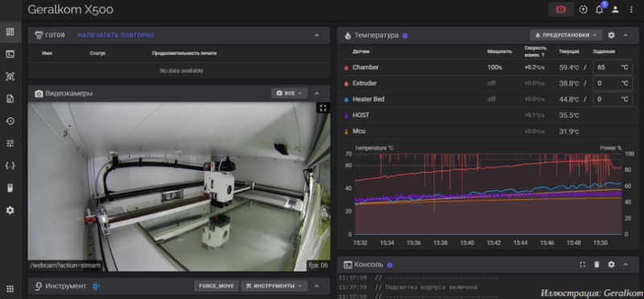Open the G-code Files sidebar icon
The width and height of the screenshot is (644, 299).
point(10,98)
